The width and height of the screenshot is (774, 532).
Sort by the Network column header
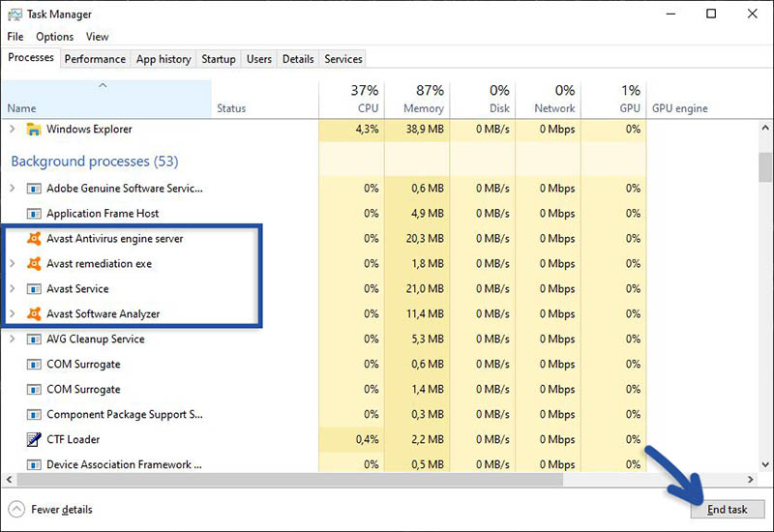coord(548,99)
